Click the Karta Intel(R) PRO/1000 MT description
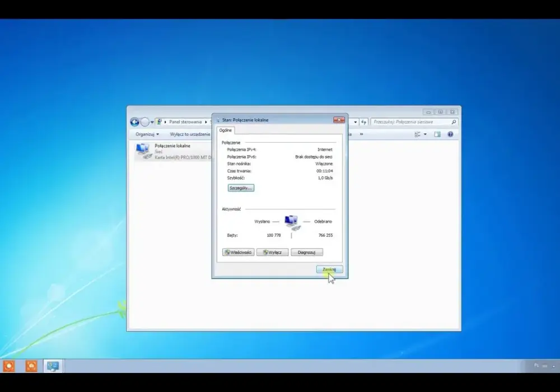The image size is (560, 392). [183, 157]
